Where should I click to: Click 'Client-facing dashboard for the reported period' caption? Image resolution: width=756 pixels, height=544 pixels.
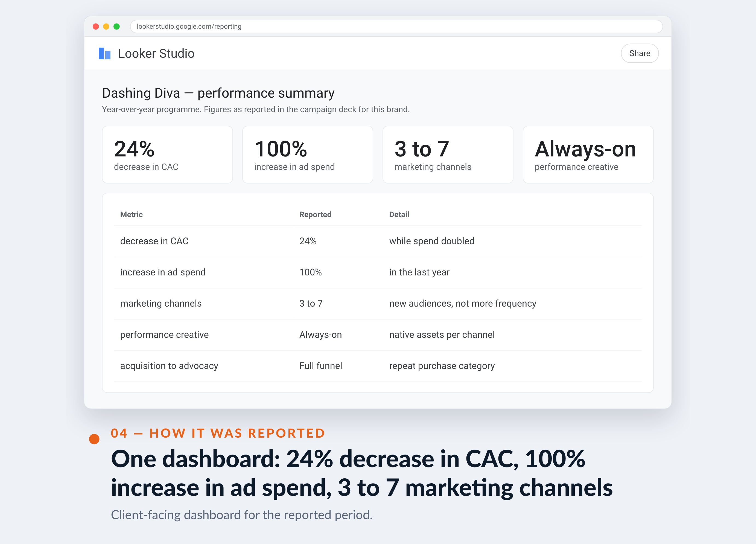click(x=242, y=515)
